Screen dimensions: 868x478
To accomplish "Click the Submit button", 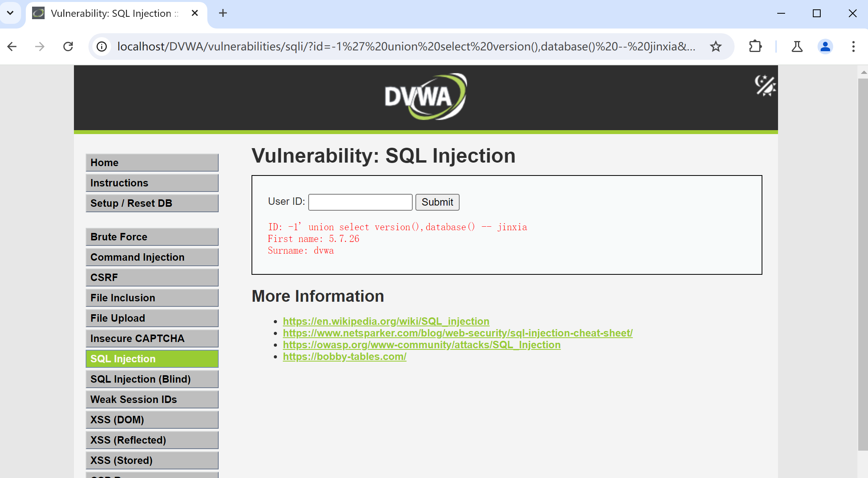I will tap(437, 202).
